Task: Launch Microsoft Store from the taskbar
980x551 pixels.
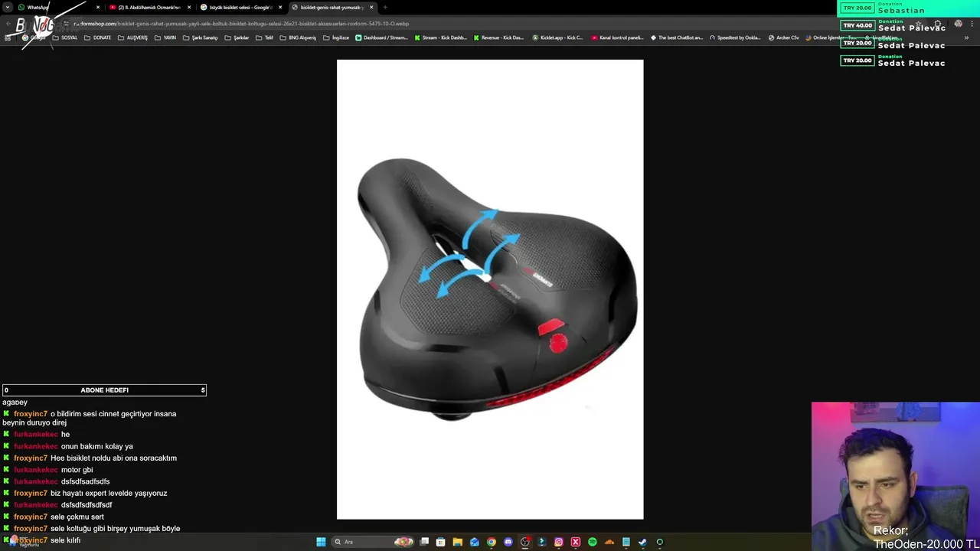Action: tap(440, 542)
